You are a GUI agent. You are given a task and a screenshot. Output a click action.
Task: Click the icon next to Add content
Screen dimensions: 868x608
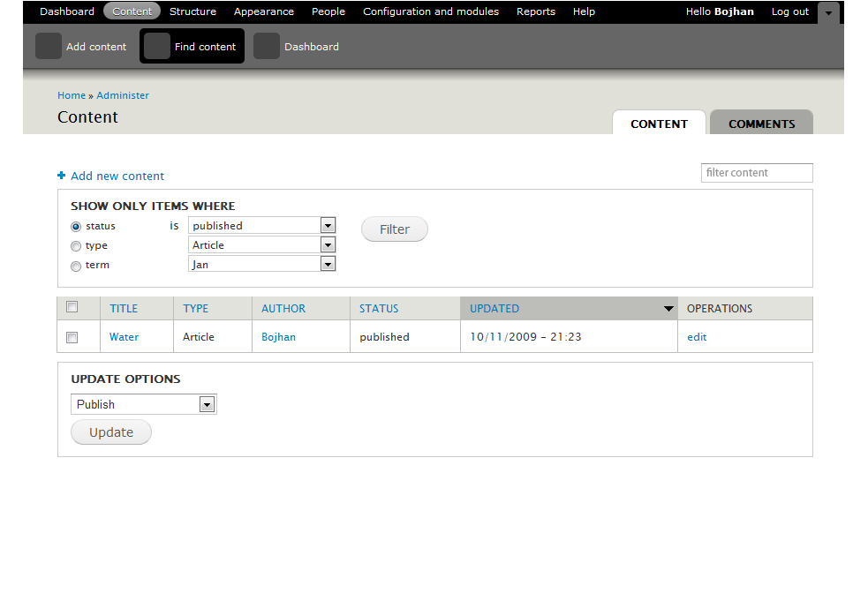pyautogui.click(x=49, y=46)
